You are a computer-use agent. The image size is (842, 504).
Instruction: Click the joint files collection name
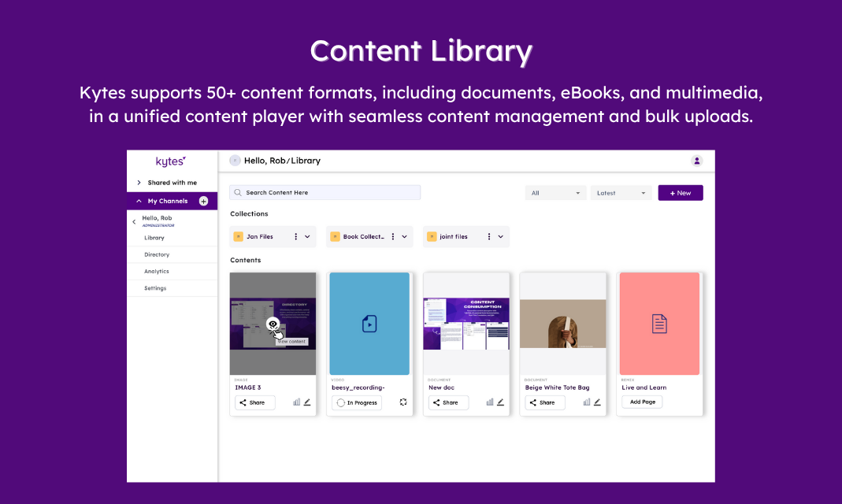(x=453, y=237)
